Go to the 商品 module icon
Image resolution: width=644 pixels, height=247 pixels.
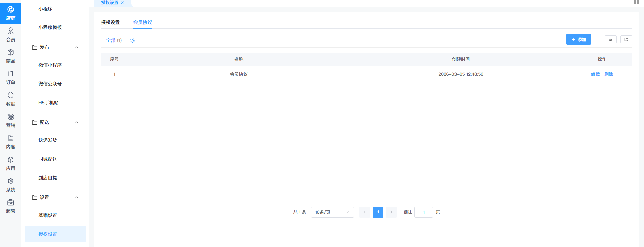(x=11, y=52)
